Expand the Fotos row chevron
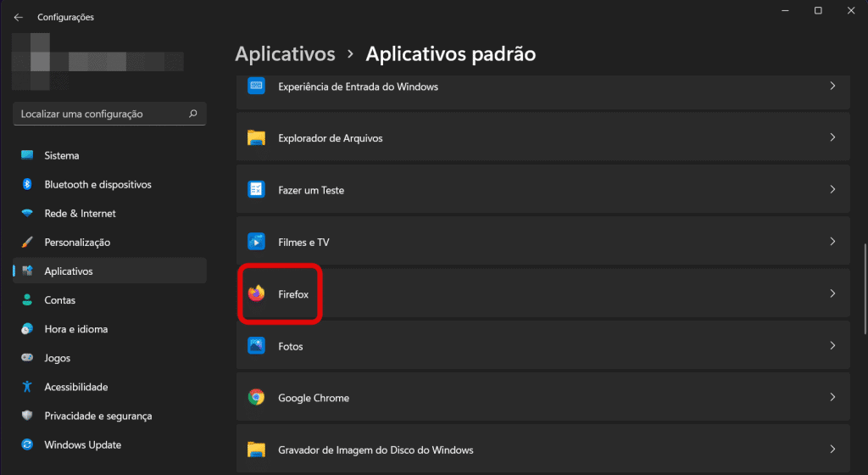This screenshot has height=475, width=868. point(832,345)
